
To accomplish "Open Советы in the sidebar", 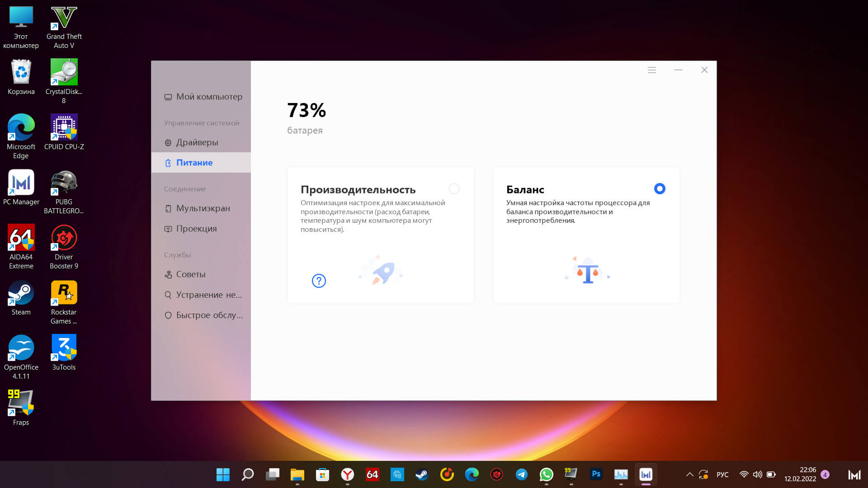I will [190, 274].
